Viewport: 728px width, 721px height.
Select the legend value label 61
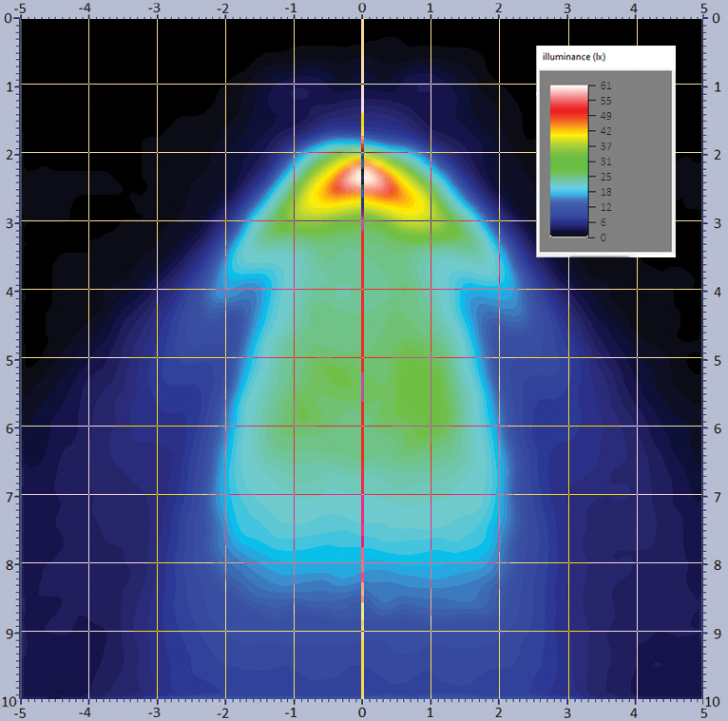pos(605,85)
